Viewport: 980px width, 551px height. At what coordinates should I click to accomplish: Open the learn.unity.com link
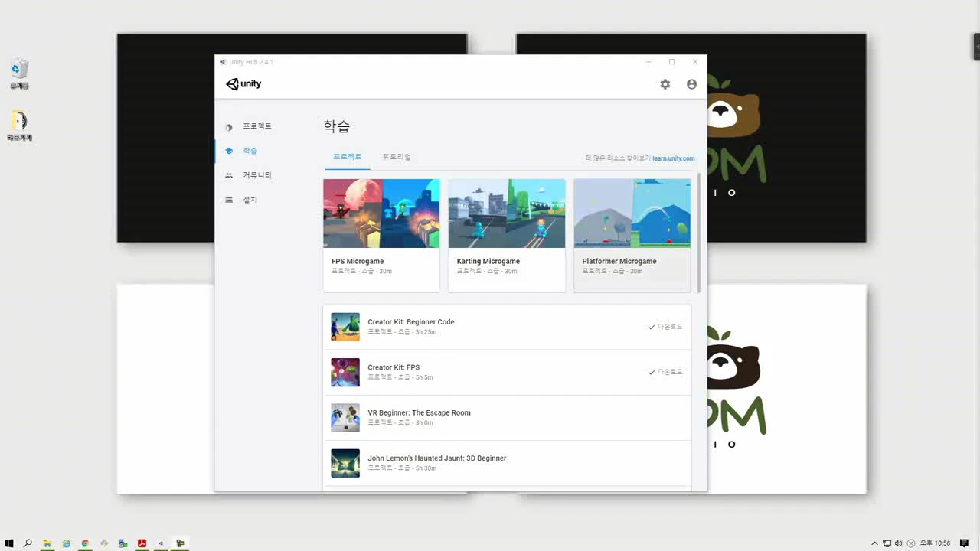click(x=673, y=158)
